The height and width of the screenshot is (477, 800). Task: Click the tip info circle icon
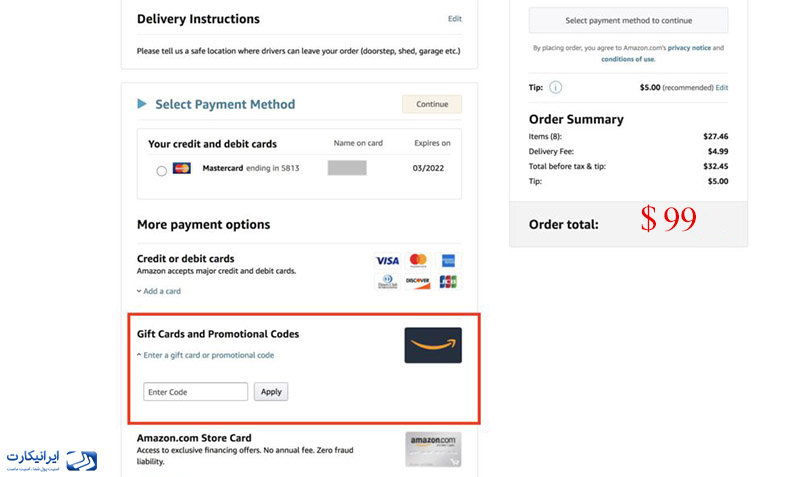pos(555,87)
